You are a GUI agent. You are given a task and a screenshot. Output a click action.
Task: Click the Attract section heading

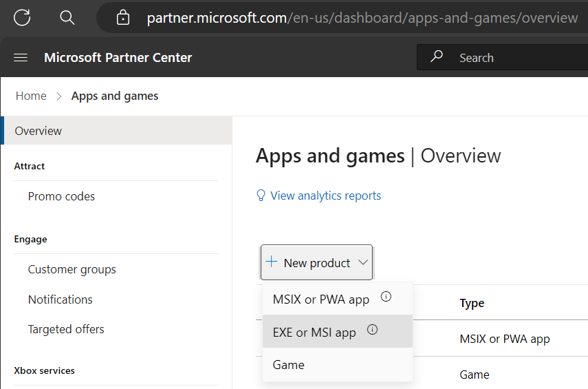(x=30, y=166)
